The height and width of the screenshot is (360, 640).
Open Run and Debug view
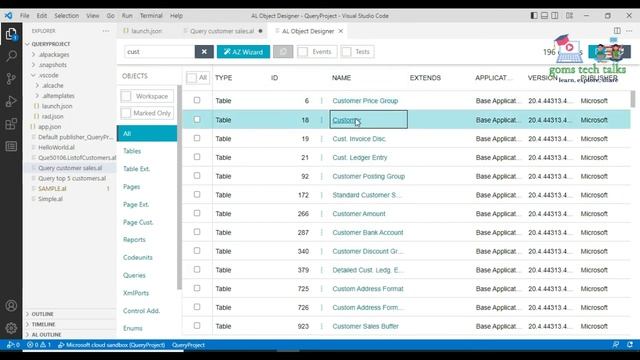(11, 101)
